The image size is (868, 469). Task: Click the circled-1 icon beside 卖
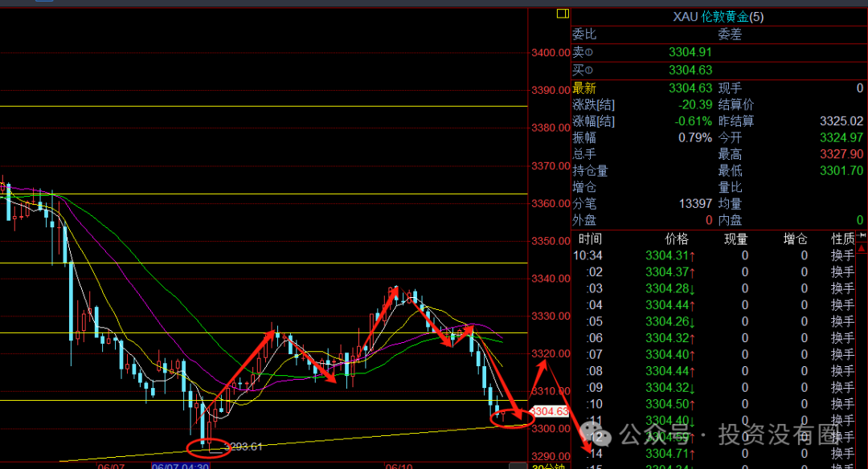coord(589,52)
